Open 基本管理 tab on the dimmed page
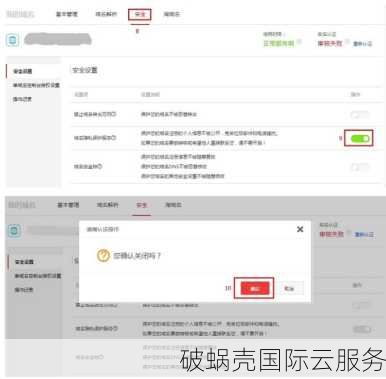386x379 pixels. [x=68, y=205]
